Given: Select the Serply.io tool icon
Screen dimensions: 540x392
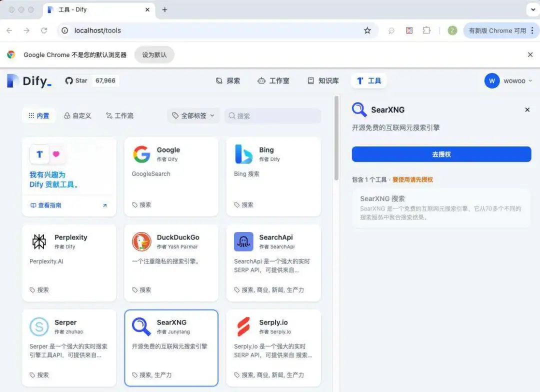Looking at the screenshot, I should click(243, 326).
